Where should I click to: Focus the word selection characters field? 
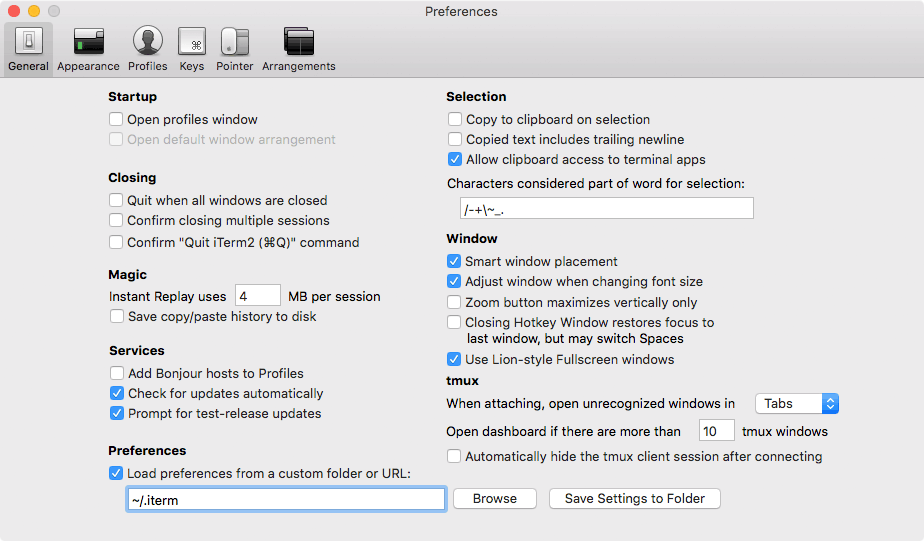[606, 208]
